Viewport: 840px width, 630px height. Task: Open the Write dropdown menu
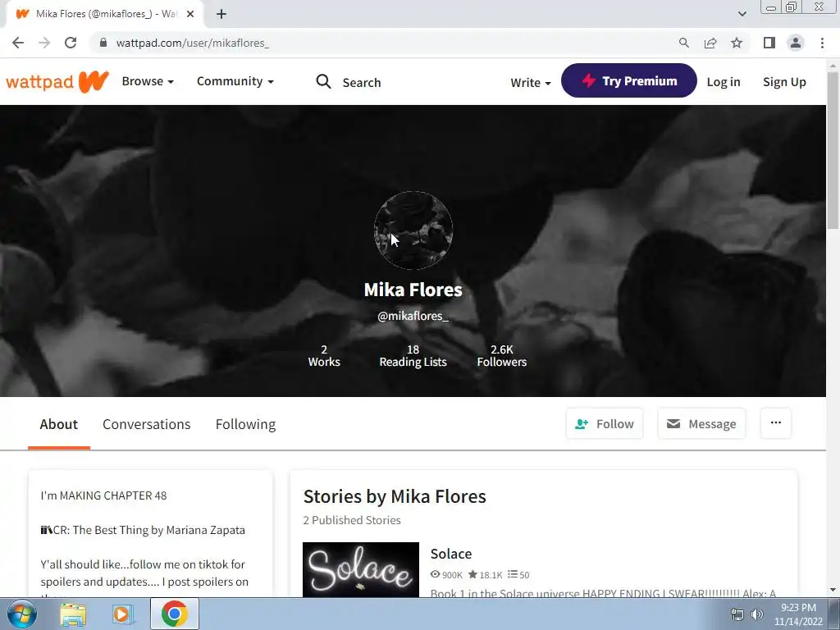pos(531,83)
